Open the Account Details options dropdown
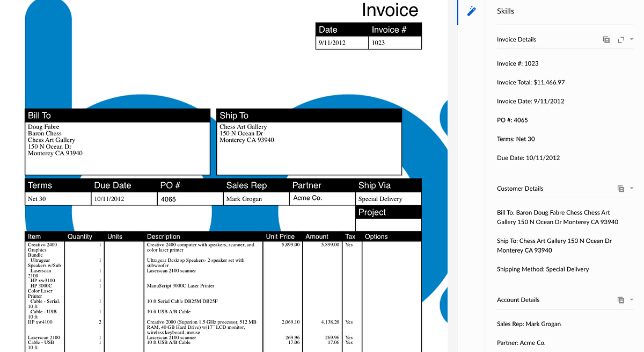Viewport: 644px width, 352px height. coord(631,300)
